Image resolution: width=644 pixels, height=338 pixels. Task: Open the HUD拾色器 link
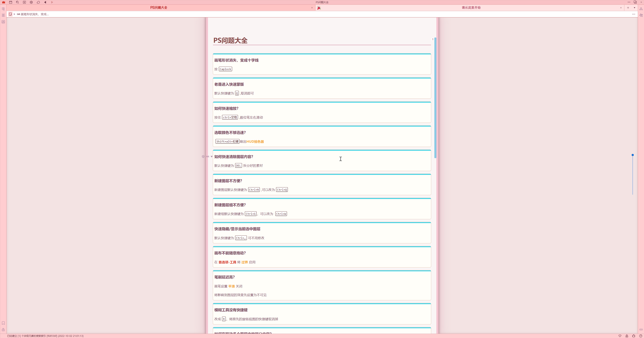(255, 142)
